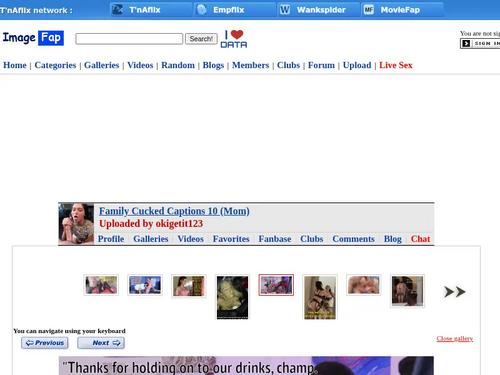Click the T'nAflix network icon
This screenshot has width=500, height=375.
tap(117, 10)
